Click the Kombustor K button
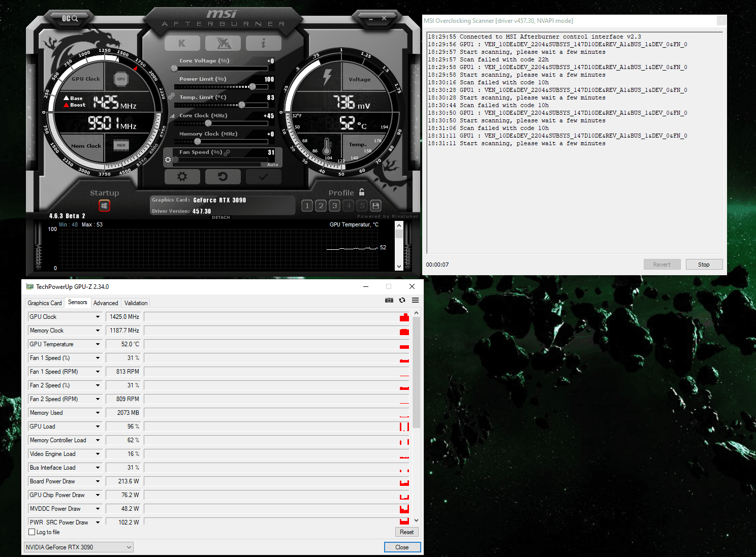This screenshot has width=756, height=557. (x=182, y=43)
